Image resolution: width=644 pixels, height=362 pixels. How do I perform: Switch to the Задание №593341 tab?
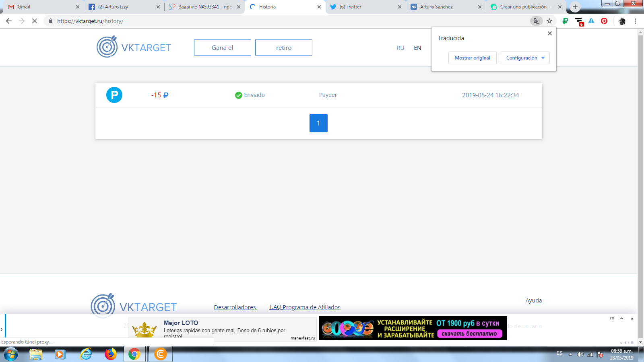click(204, 7)
